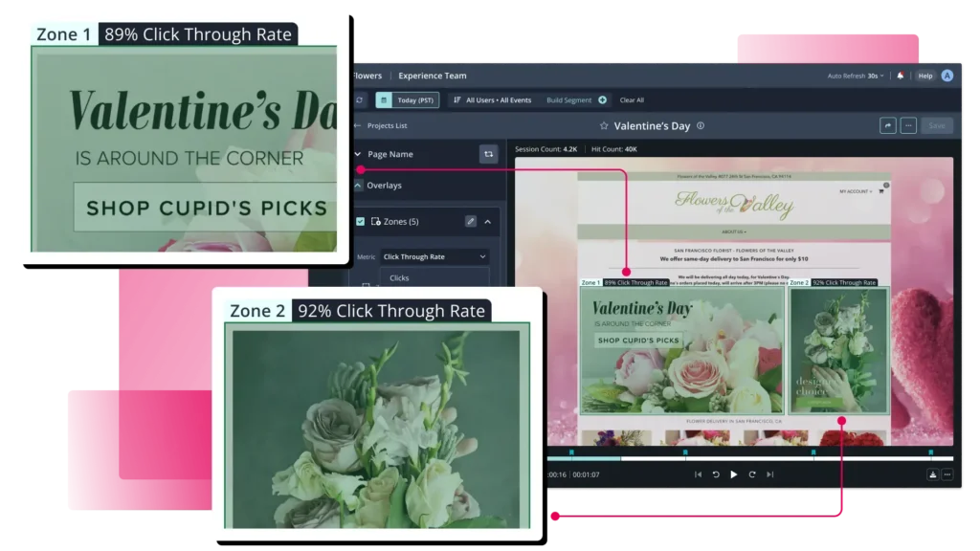The height and width of the screenshot is (551, 980).
Task: Jump to the first bookmark marker on the timeline
Action: pyautogui.click(x=571, y=452)
